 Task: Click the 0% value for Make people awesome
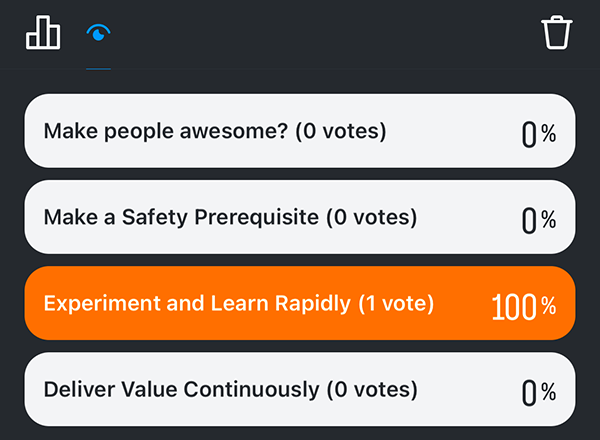[538, 134]
